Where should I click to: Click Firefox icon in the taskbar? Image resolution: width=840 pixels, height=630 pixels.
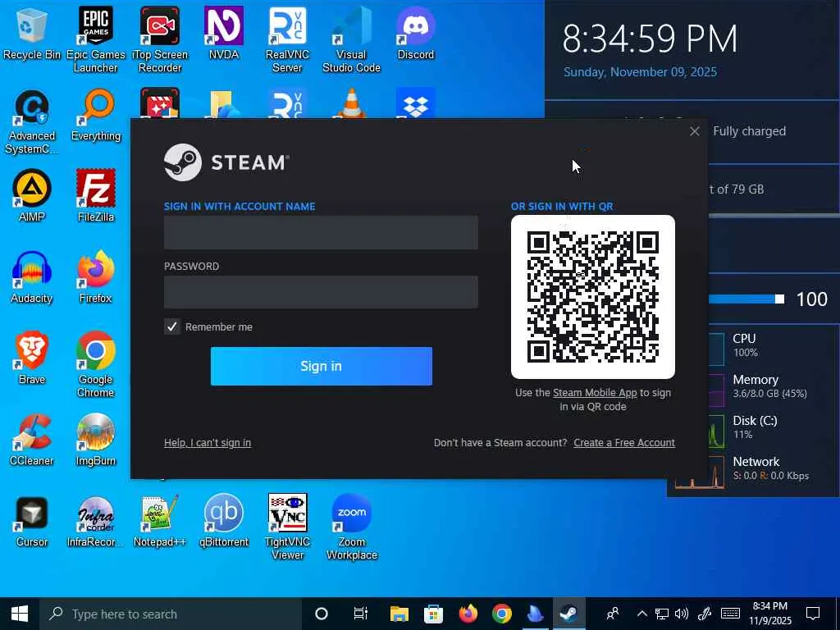tap(468, 614)
